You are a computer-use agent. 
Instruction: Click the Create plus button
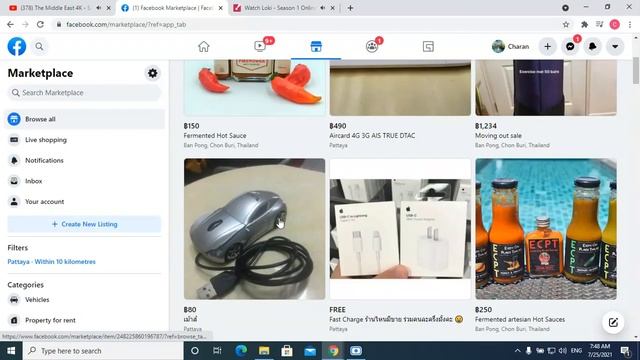(x=547, y=47)
